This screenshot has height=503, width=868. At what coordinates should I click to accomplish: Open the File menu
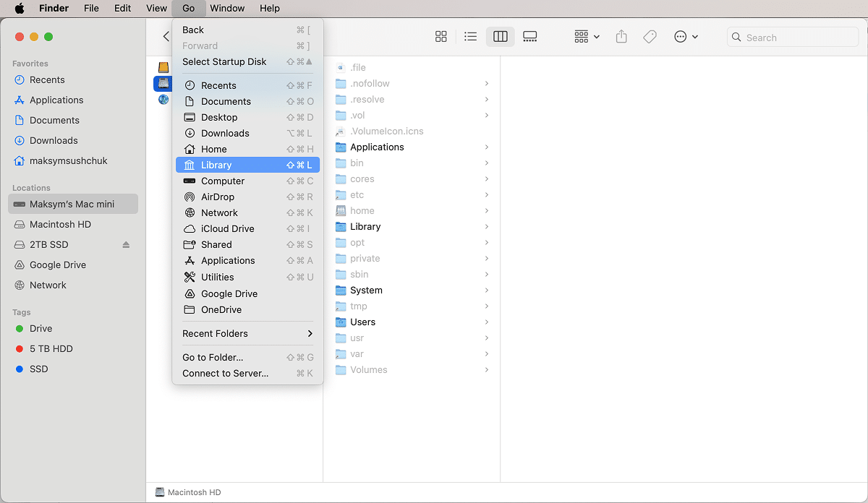pos(91,8)
